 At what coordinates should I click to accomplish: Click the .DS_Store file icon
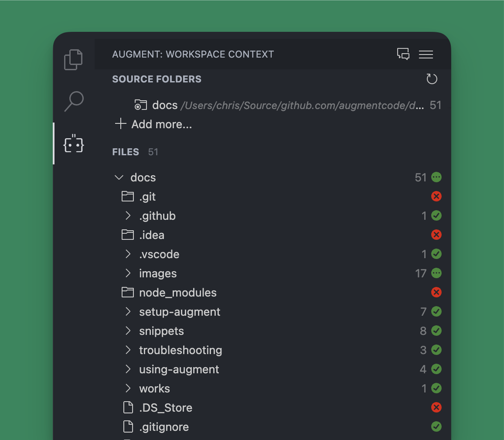click(128, 407)
